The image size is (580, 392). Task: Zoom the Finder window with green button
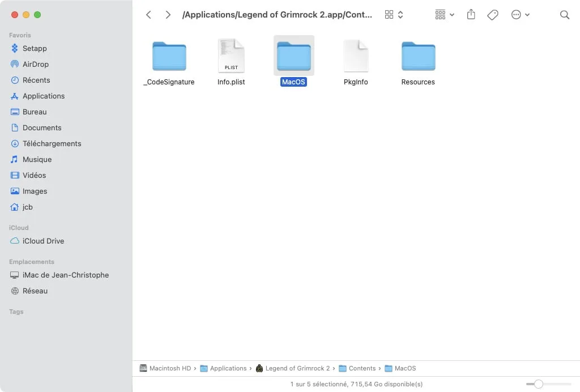tap(37, 15)
